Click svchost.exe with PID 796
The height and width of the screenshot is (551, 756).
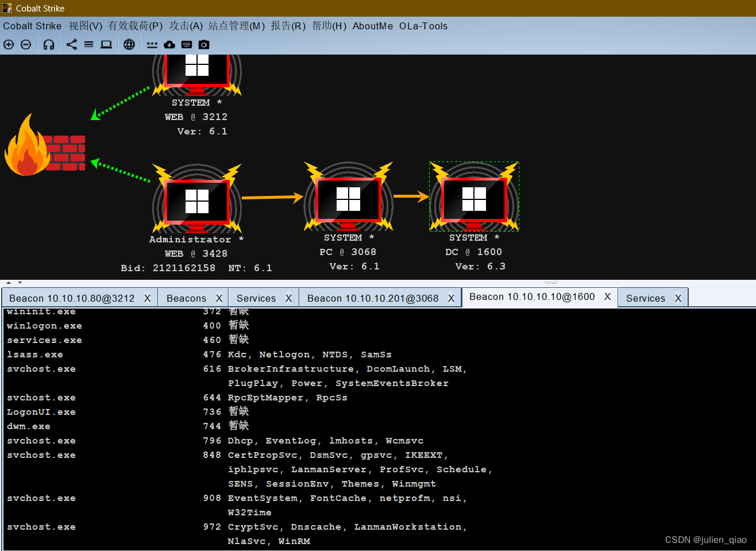pyautogui.click(x=41, y=441)
